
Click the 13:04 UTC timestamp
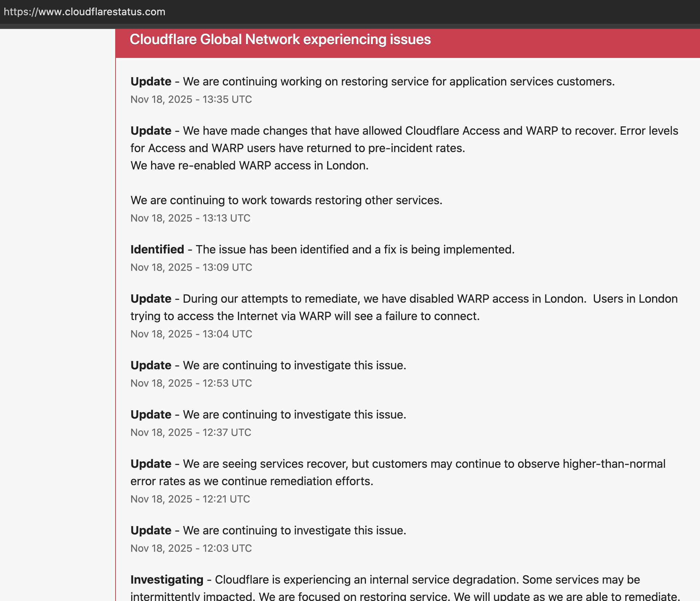click(x=191, y=334)
